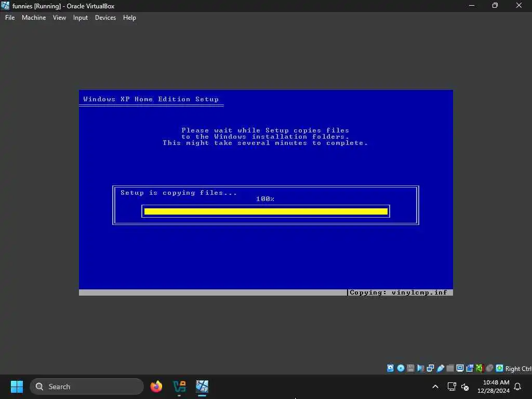Viewport: 532px width, 399px height.
Task: Click the yellow setup progress bar
Action: (265, 211)
